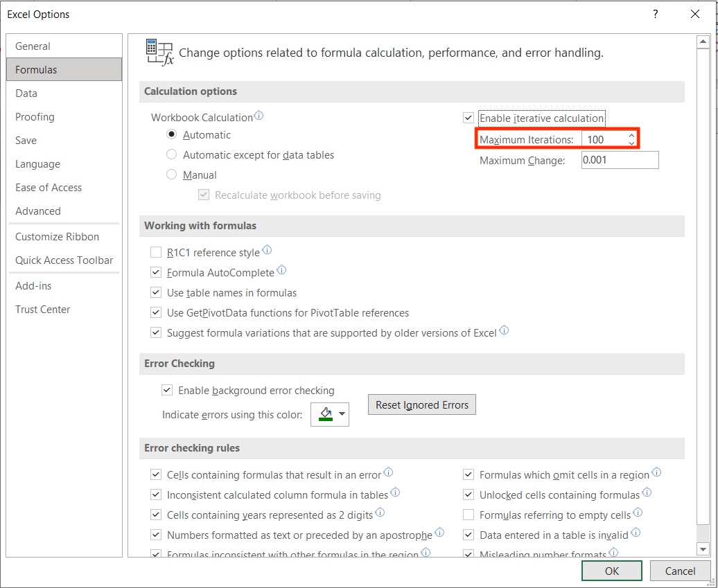Select the Manual workbook calculation option

[x=171, y=175]
